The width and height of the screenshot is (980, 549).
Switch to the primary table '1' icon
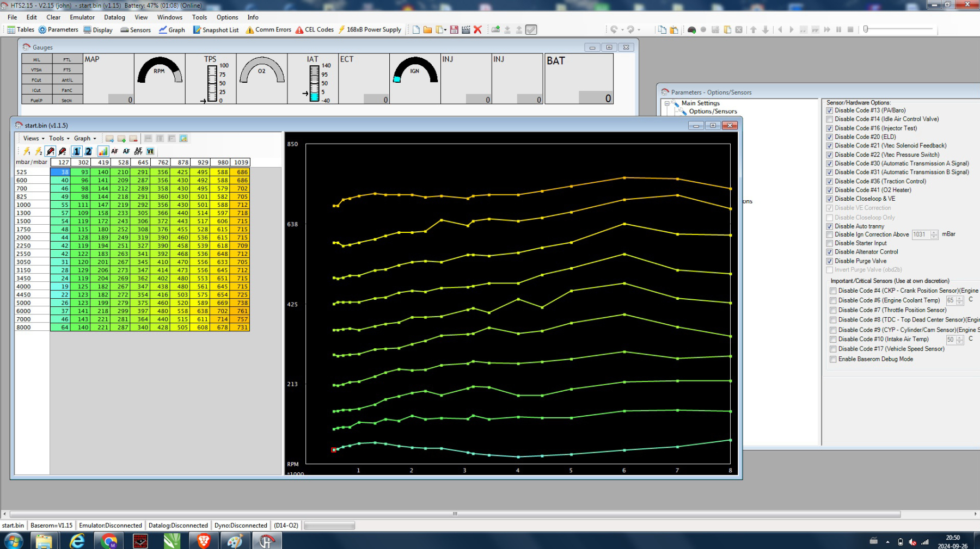click(x=76, y=151)
